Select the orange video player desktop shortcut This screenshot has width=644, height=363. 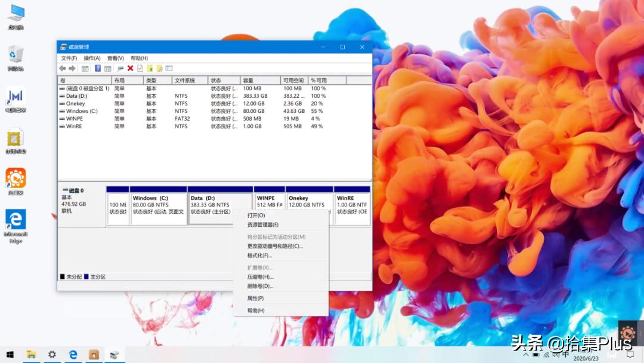[x=16, y=181]
